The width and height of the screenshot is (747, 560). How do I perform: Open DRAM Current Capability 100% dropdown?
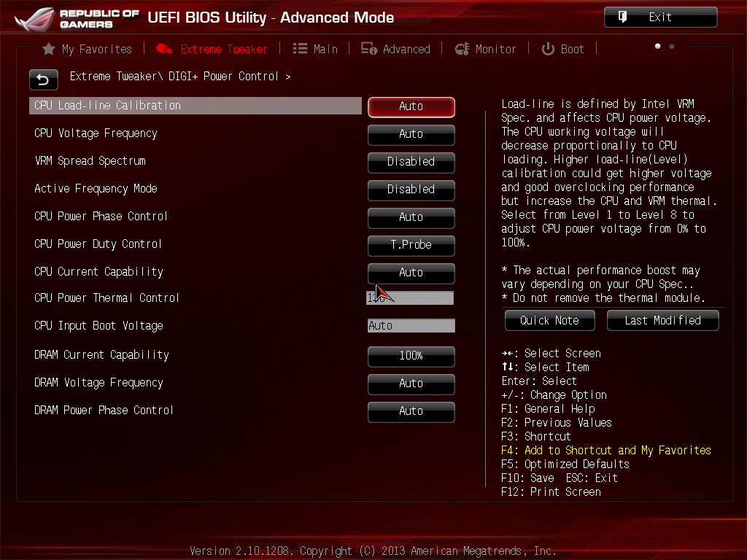[411, 356]
